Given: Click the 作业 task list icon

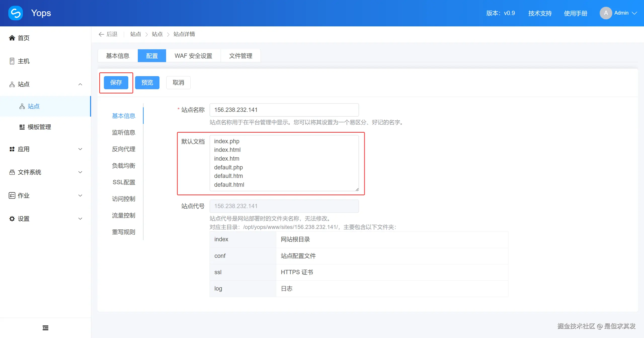Looking at the screenshot, I should [12, 196].
